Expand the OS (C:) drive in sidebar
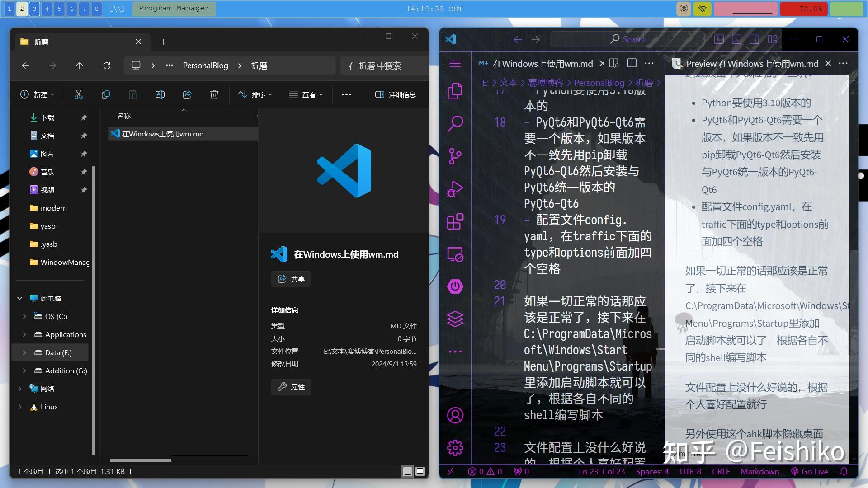The height and width of the screenshot is (488, 868). tap(24, 316)
